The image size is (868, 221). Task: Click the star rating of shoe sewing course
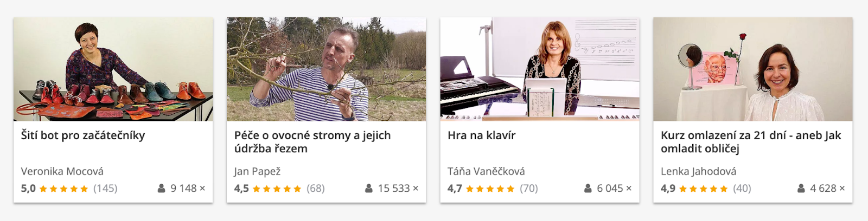tap(64, 188)
